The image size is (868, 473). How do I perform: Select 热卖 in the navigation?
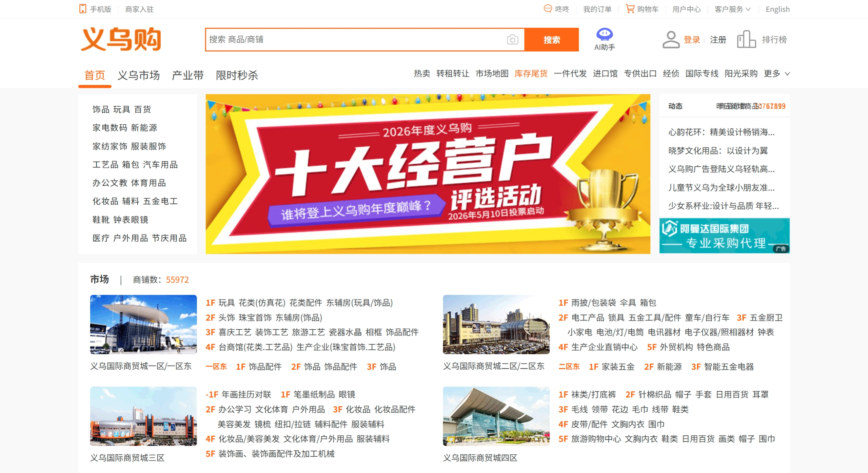point(422,74)
